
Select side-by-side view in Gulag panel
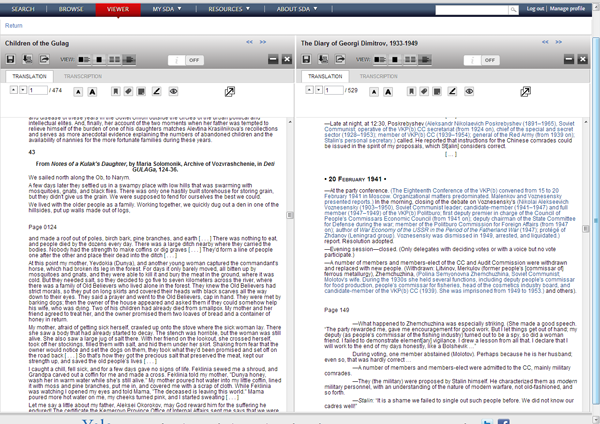(x=114, y=60)
